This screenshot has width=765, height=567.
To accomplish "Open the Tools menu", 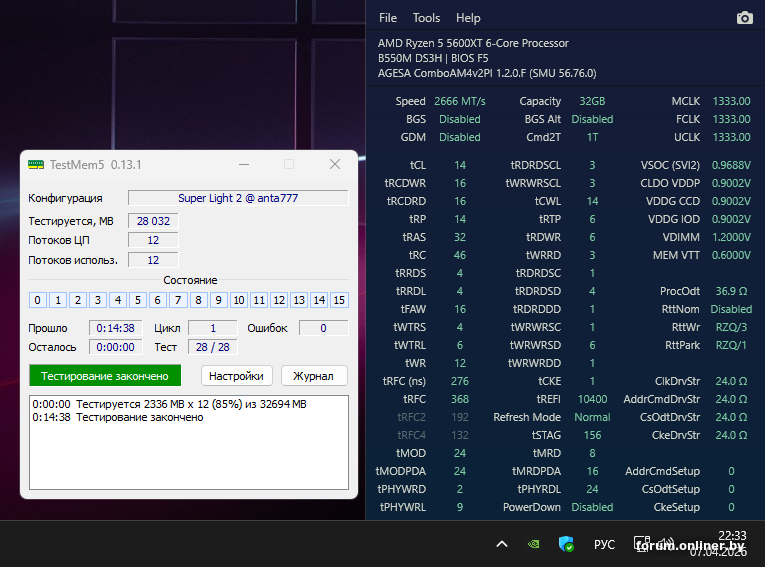I will click(x=426, y=18).
